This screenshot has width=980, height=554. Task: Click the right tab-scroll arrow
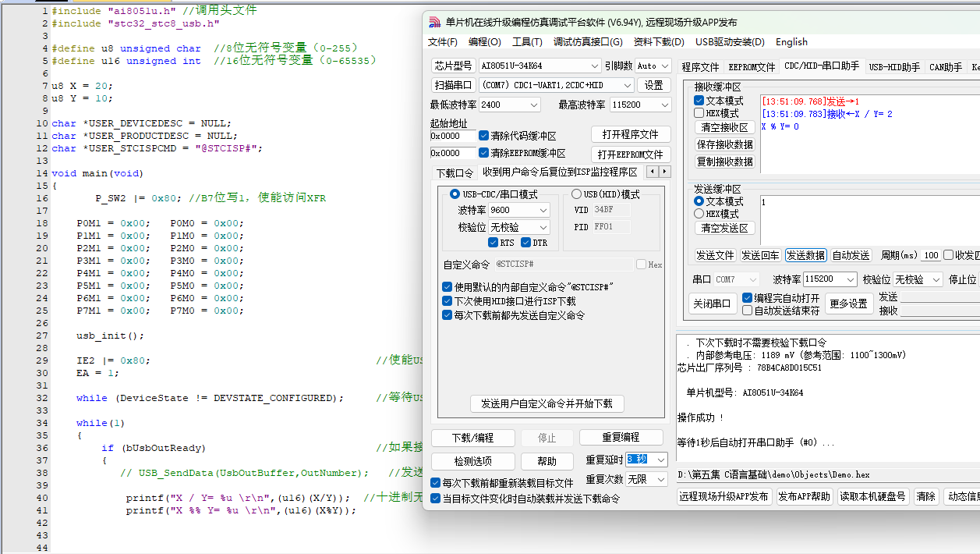(x=664, y=172)
